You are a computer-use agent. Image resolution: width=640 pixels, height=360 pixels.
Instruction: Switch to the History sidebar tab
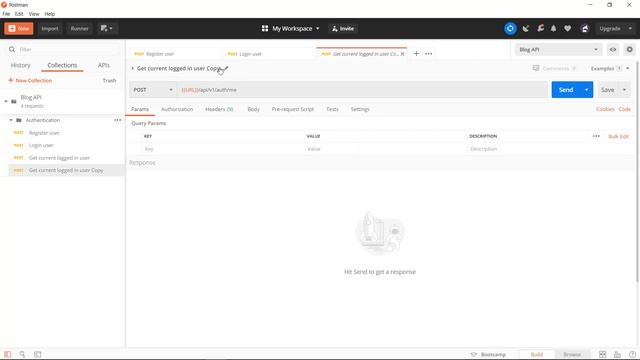pos(20,65)
